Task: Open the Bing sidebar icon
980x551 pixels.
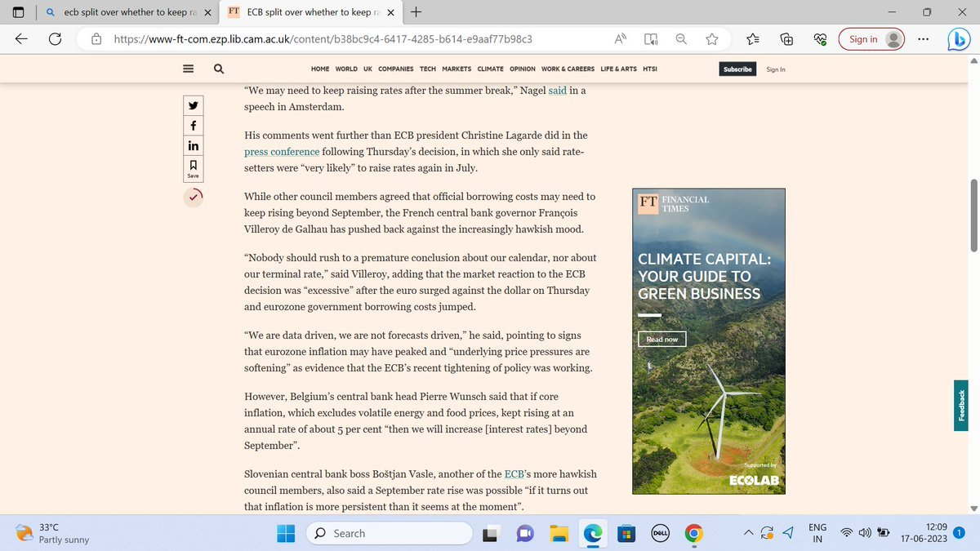Action: [958, 39]
